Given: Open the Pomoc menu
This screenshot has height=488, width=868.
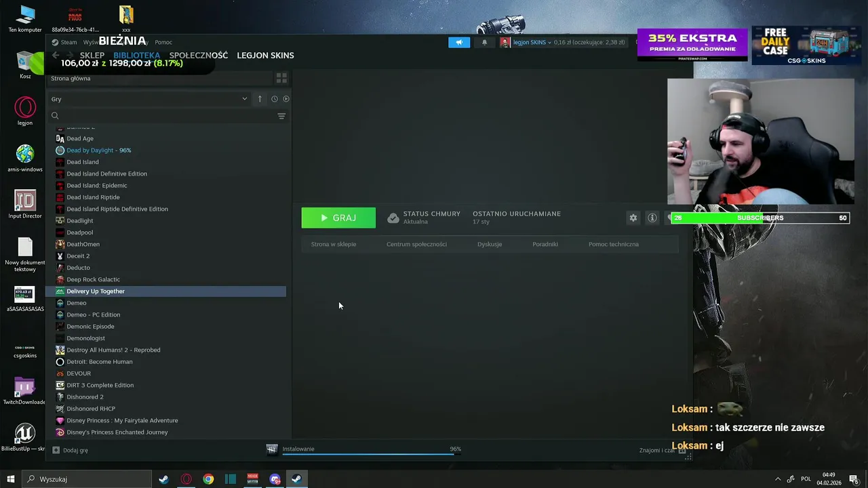Looking at the screenshot, I should (163, 42).
